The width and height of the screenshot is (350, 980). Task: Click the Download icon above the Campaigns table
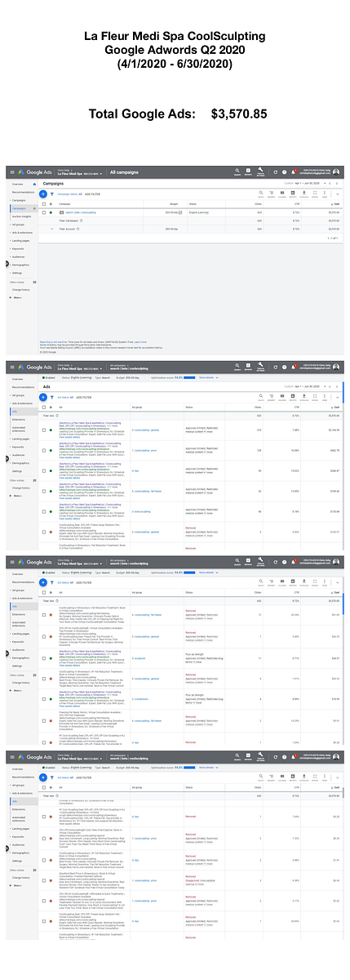pyautogui.click(x=304, y=194)
